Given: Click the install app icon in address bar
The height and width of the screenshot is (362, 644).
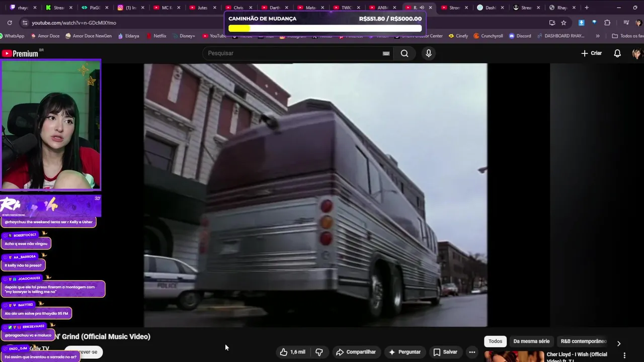Looking at the screenshot, I should (552, 23).
